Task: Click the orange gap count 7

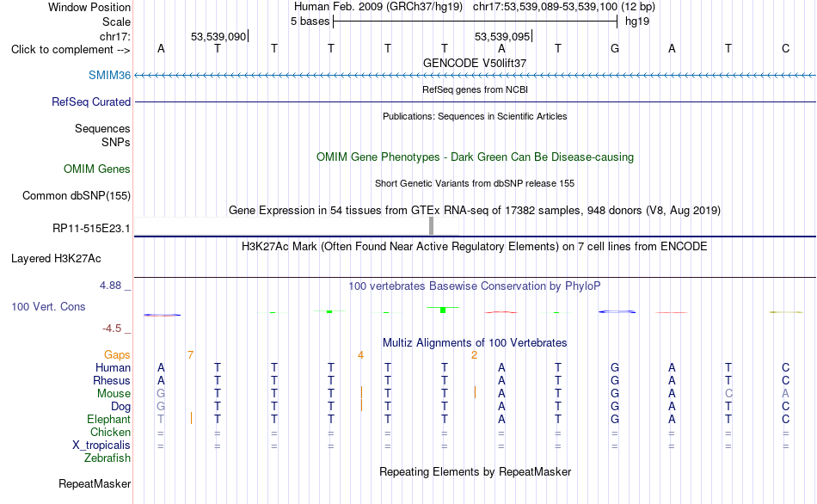Action: pyautogui.click(x=191, y=355)
